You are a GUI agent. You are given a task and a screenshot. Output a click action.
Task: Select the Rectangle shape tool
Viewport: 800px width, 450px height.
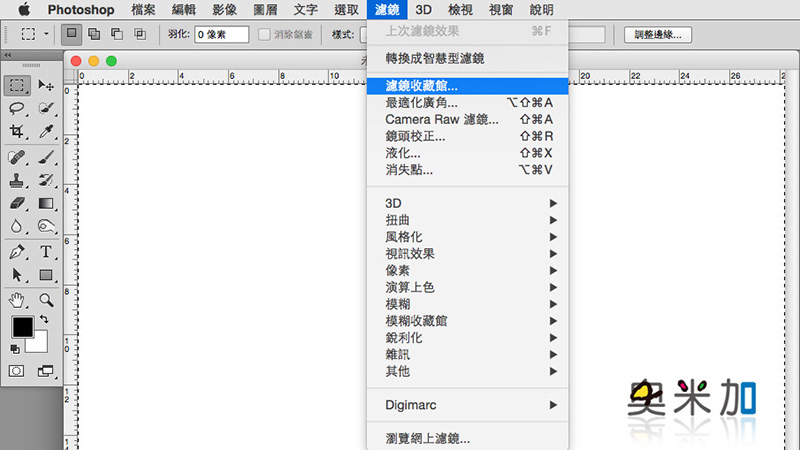point(46,275)
